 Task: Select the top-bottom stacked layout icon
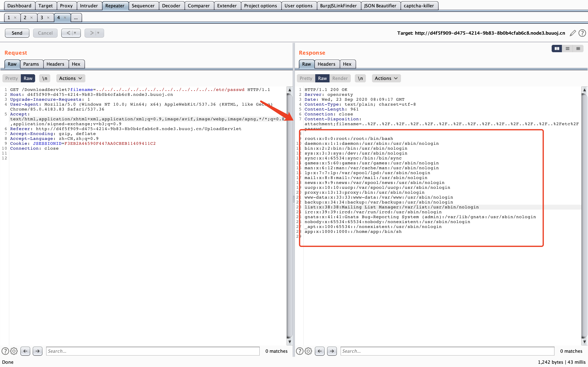tap(567, 49)
